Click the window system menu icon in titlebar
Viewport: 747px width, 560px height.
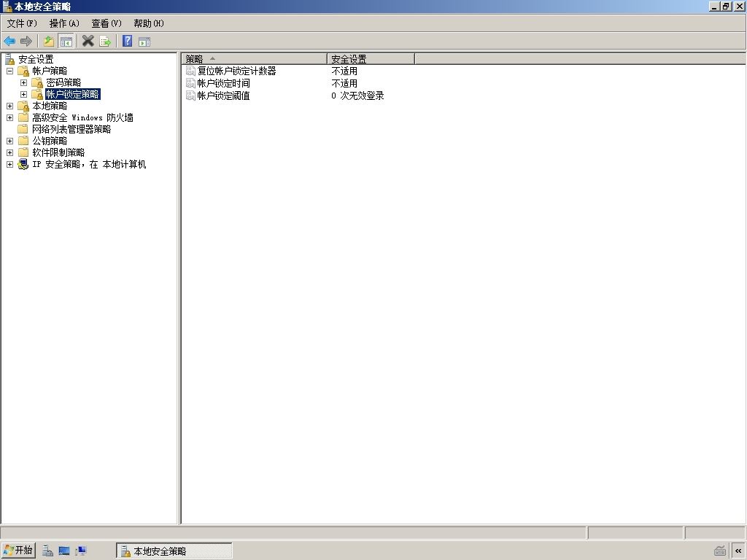point(7,7)
